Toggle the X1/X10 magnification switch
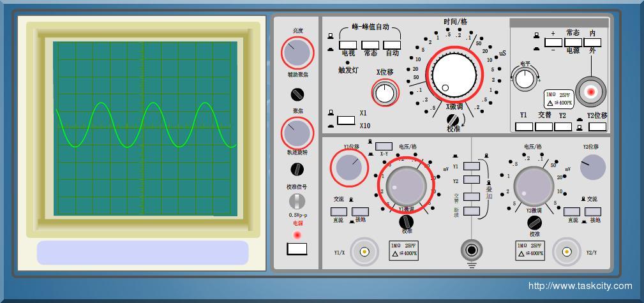The height and width of the screenshot is (303, 644). point(345,120)
